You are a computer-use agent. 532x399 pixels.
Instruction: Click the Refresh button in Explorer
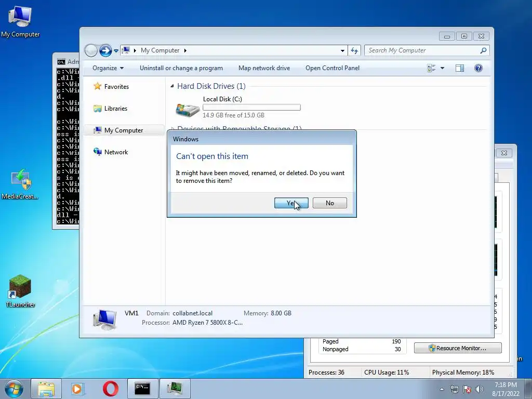point(354,50)
